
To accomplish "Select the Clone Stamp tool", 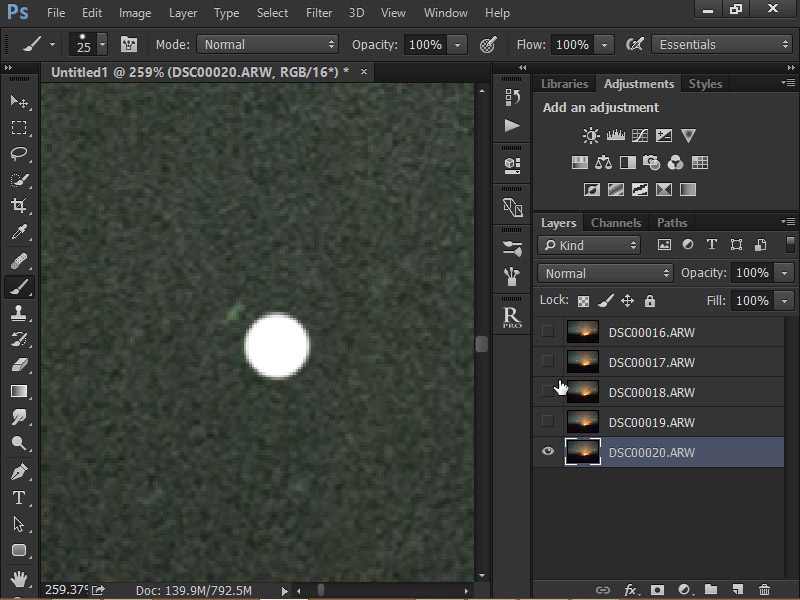I will pos(19,313).
